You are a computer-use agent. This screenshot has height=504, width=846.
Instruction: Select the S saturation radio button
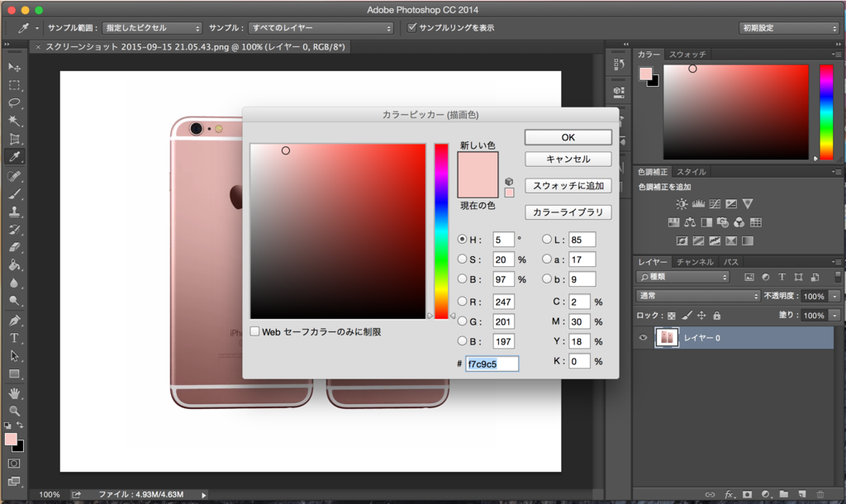462,259
